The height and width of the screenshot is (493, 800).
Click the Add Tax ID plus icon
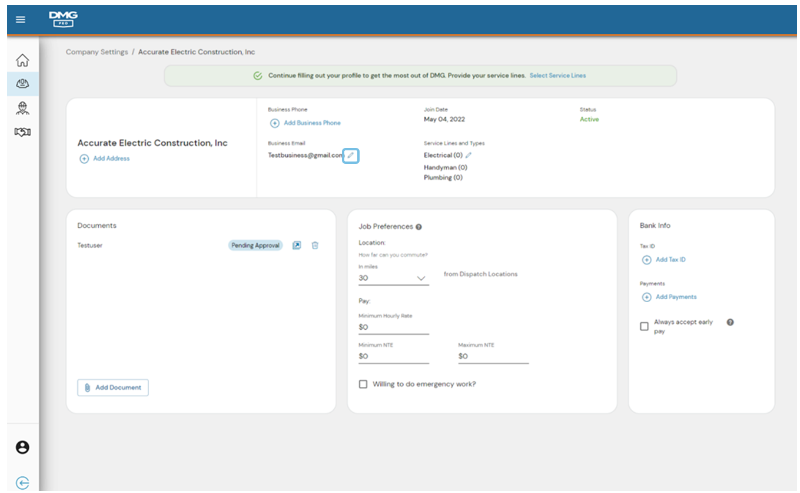(x=646, y=260)
